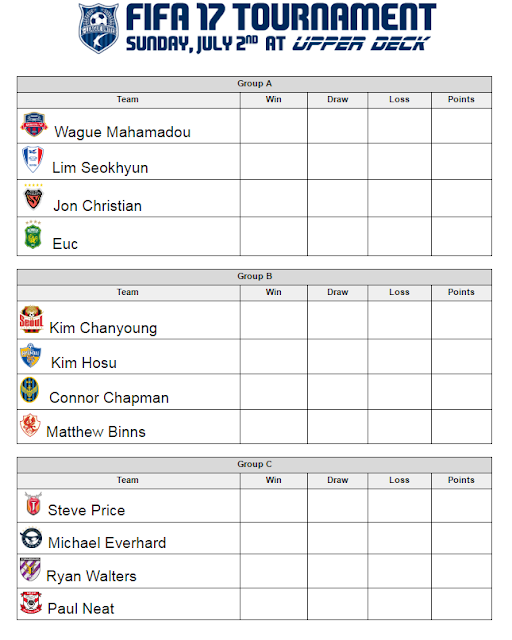Click the Seoul crest beside Kim Chanyoung
This screenshot has height=640, width=512.
31,319
